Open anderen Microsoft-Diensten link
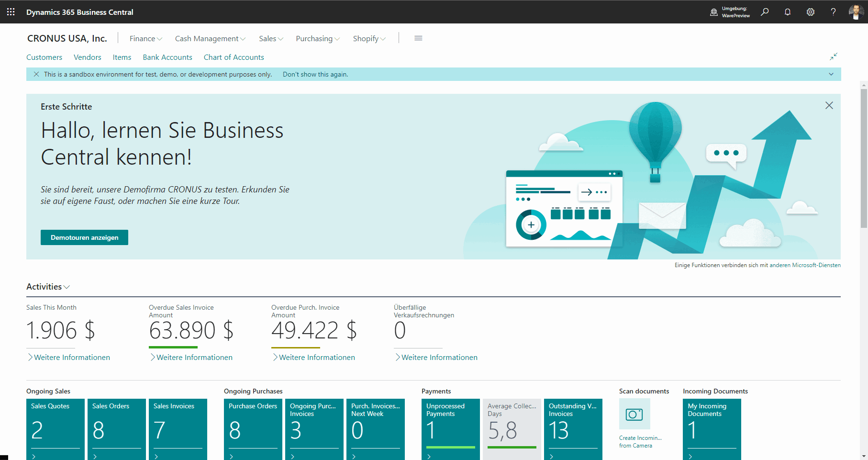 coord(805,265)
